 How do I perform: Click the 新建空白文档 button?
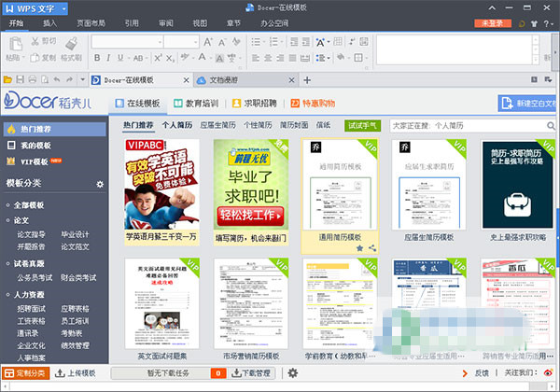tap(527, 104)
